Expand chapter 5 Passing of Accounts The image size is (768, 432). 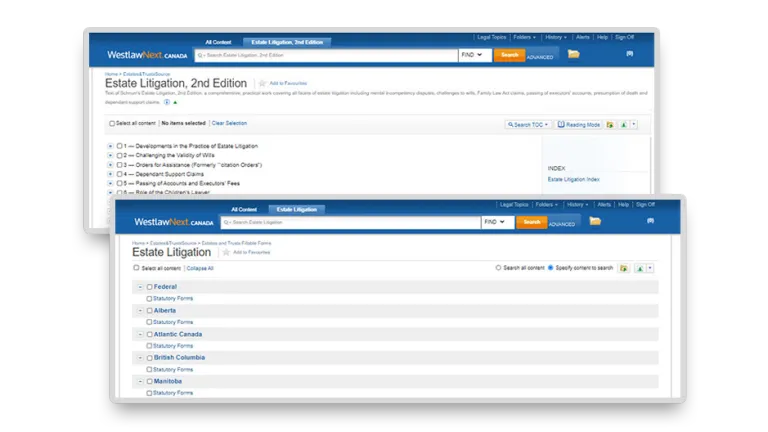pyautogui.click(x=110, y=183)
